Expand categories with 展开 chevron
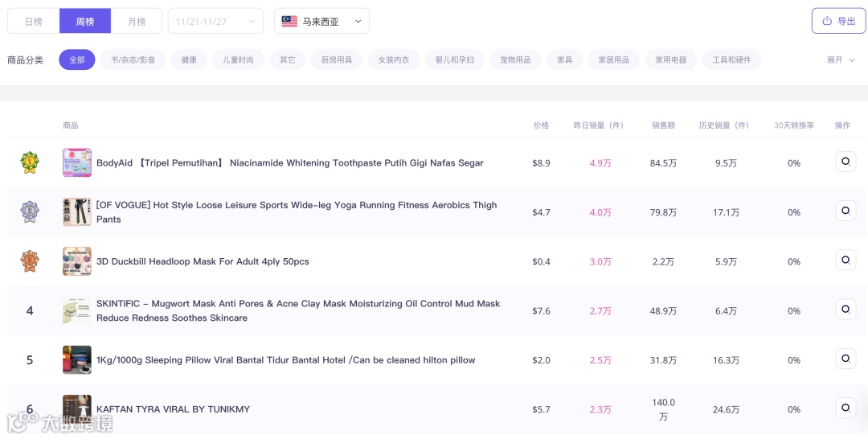The height and width of the screenshot is (439, 868). click(x=841, y=59)
